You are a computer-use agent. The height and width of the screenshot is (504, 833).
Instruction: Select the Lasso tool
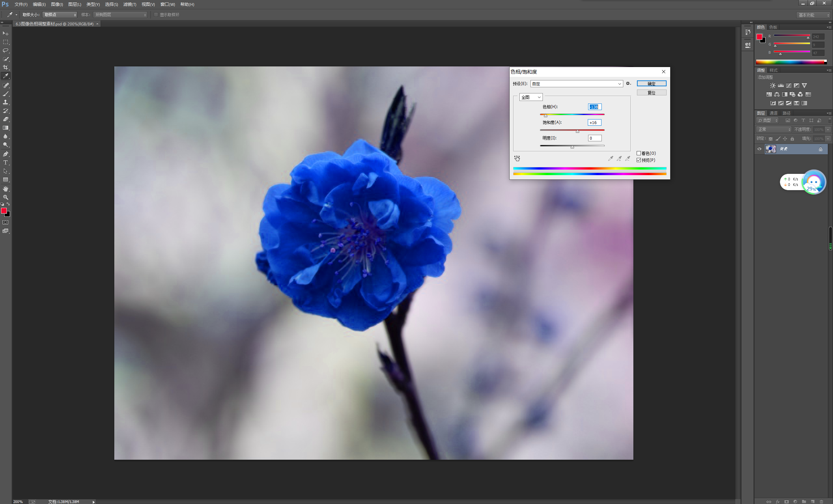(x=6, y=50)
